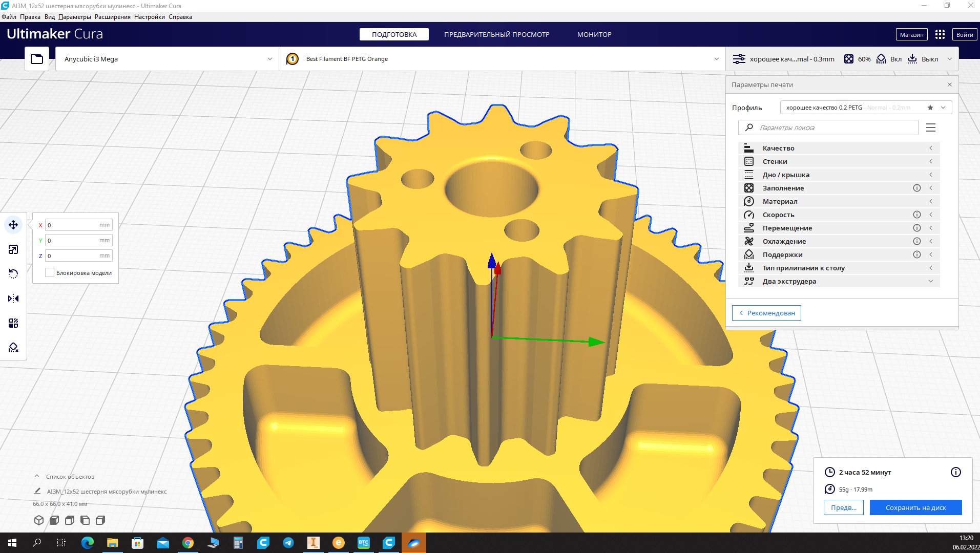Select the Scale tool in left toolbar
The width and height of the screenshot is (980, 553).
point(13,249)
